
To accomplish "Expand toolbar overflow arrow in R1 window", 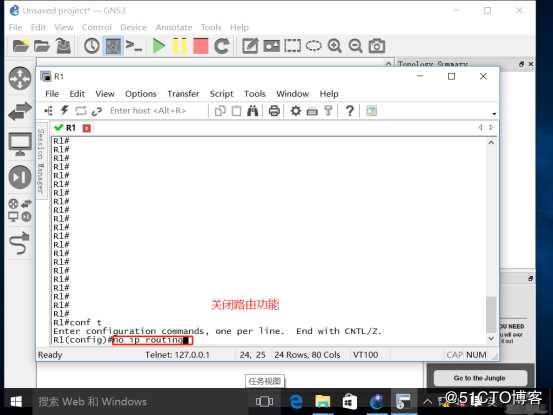I will [494, 114].
